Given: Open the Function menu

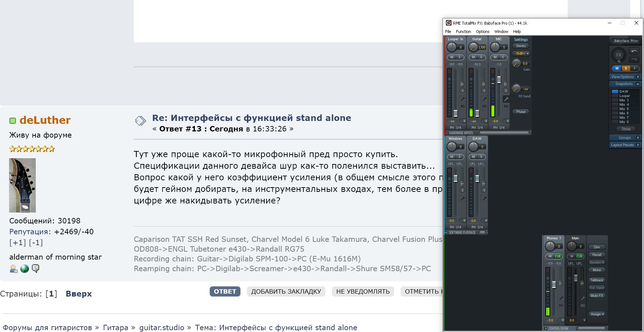Looking at the screenshot, I should pyautogui.click(x=463, y=31).
